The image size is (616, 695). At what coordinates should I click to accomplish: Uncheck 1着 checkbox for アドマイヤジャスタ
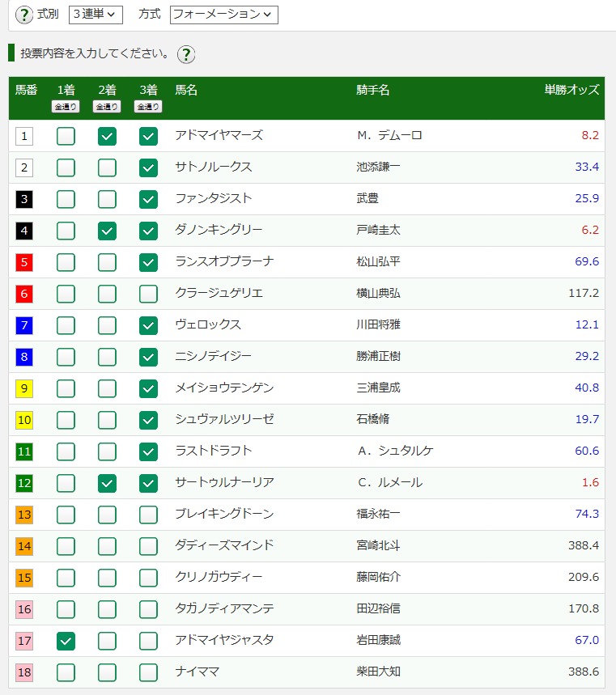66,641
